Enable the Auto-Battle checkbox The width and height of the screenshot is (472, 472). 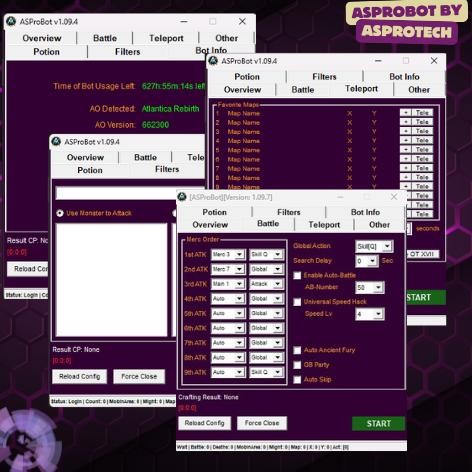[297, 275]
